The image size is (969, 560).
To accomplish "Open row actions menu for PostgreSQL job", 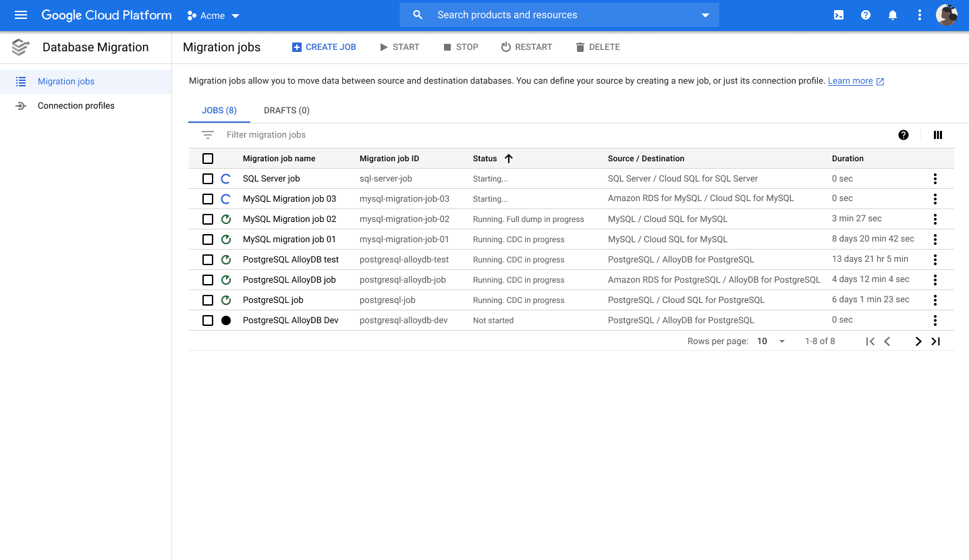I will [x=935, y=300].
